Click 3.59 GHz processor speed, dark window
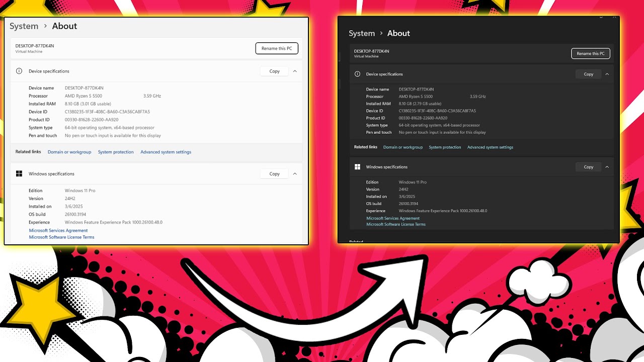Image resolution: width=644 pixels, height=362 pixels. click(478, 97)
